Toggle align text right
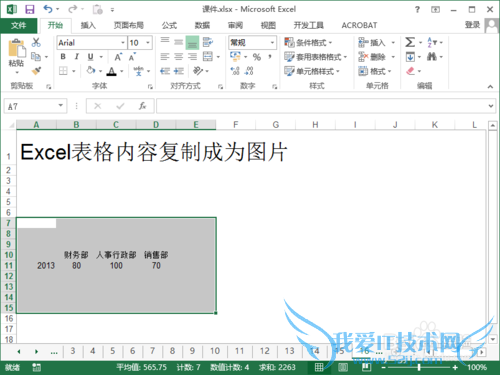Viewport: 500px width, 375px height. (192, 57)
